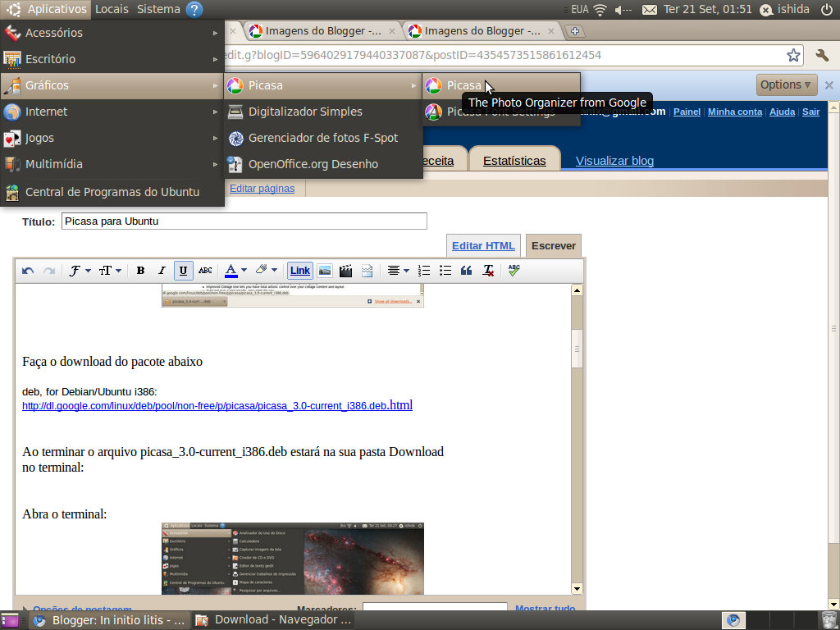Open the network wireless indicator

600,10
